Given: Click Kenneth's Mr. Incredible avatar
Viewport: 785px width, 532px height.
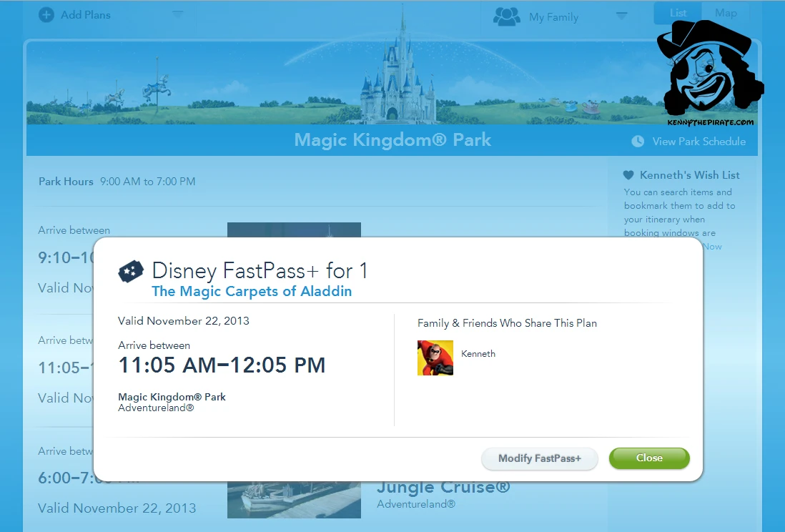Looking at the screenshot, I should [x=435, y=358].
